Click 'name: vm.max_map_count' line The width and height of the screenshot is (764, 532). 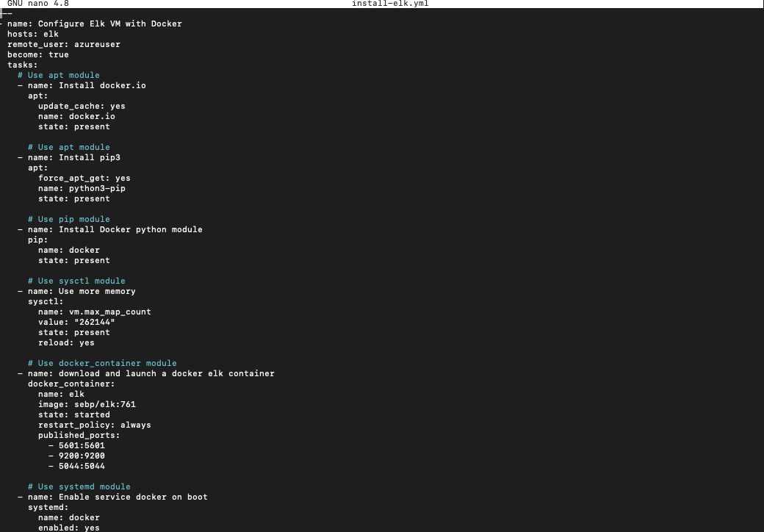coord(95,312)
